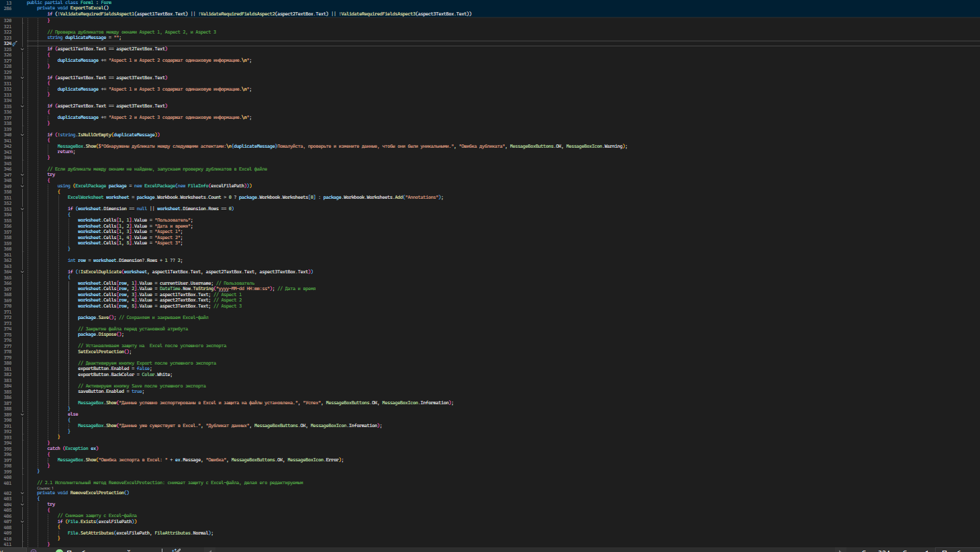Viewport: 980px width, 552px height.
Task: Click line number 351 in the gutter
Action: click(x=7, y=197)
